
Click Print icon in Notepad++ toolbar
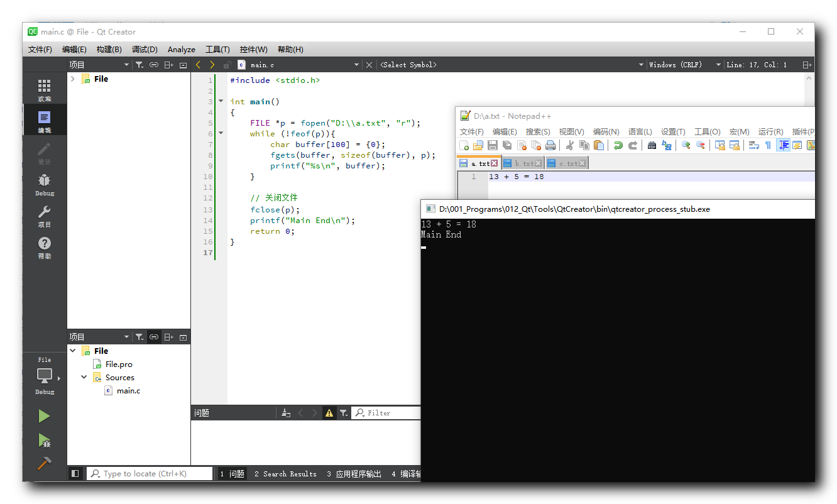tap(550, 145)
